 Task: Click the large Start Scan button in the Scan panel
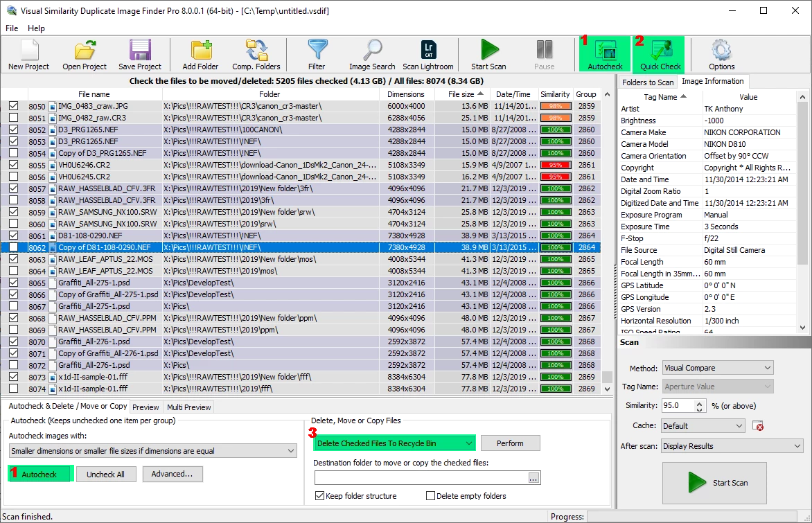[x=714, y=483]
